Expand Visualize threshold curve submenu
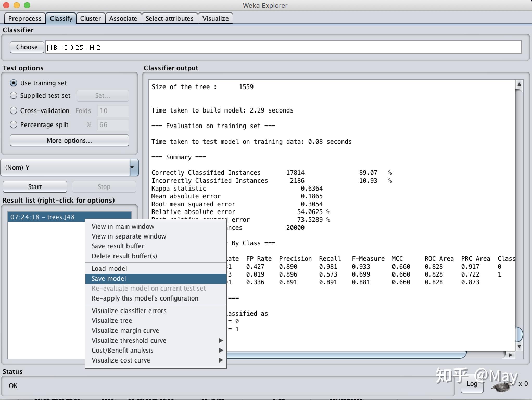This screenshot has width=532, height=400. pyautogui.click(x=221, y=340)
